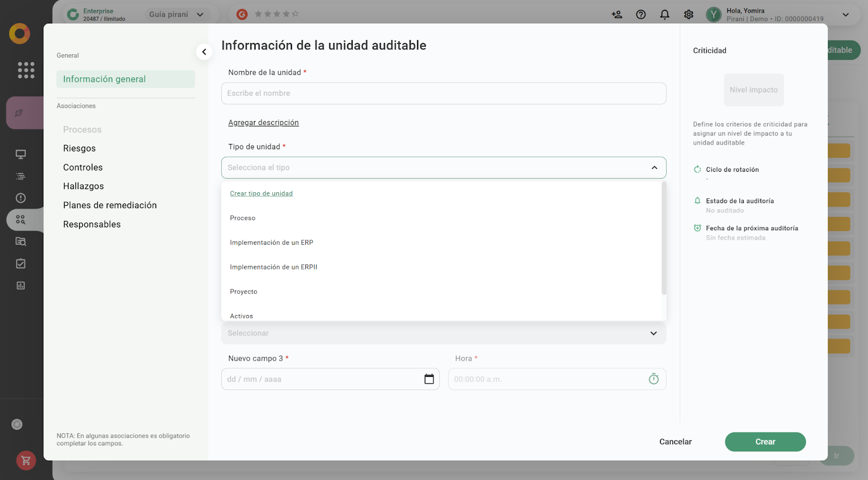Collapse the side panel with the back arrow
Image resolution: width=868 pixels, height=480 pixels.
[204, 52]
